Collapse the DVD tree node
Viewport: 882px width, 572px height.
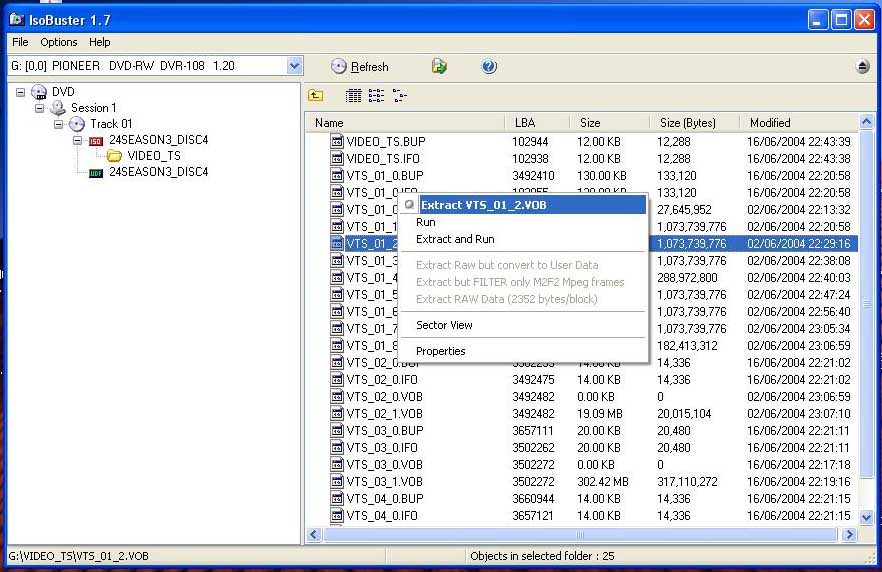coord(21,92)
